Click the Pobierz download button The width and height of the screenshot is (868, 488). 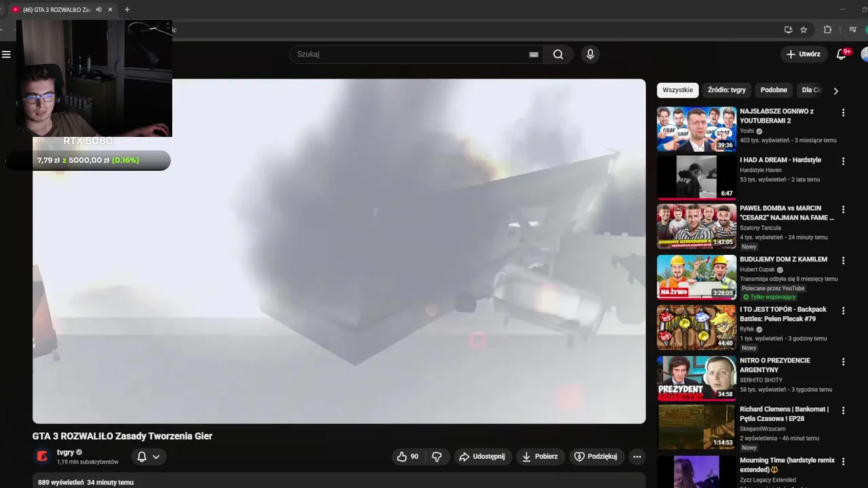(x=539, y=457)
